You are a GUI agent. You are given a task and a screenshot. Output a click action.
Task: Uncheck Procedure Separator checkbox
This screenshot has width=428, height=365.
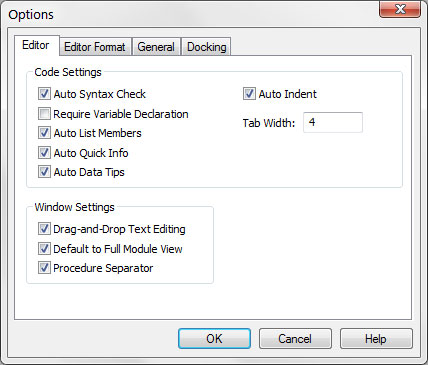44,268
